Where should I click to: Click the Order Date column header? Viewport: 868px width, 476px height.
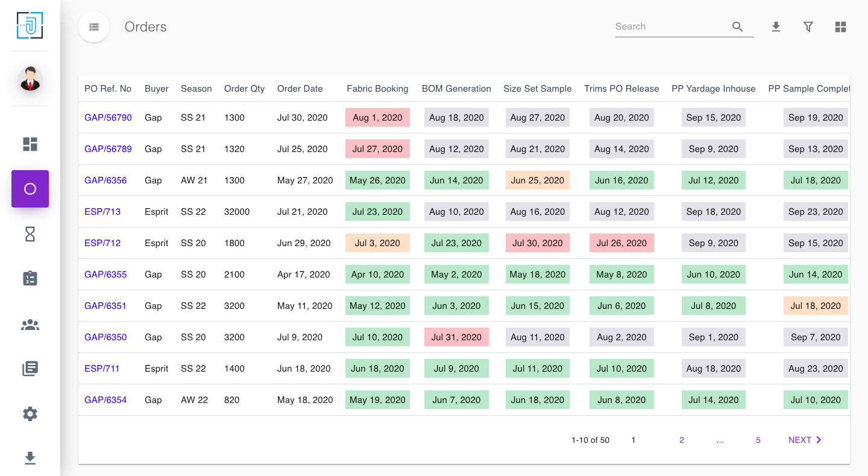pos(300,89)
